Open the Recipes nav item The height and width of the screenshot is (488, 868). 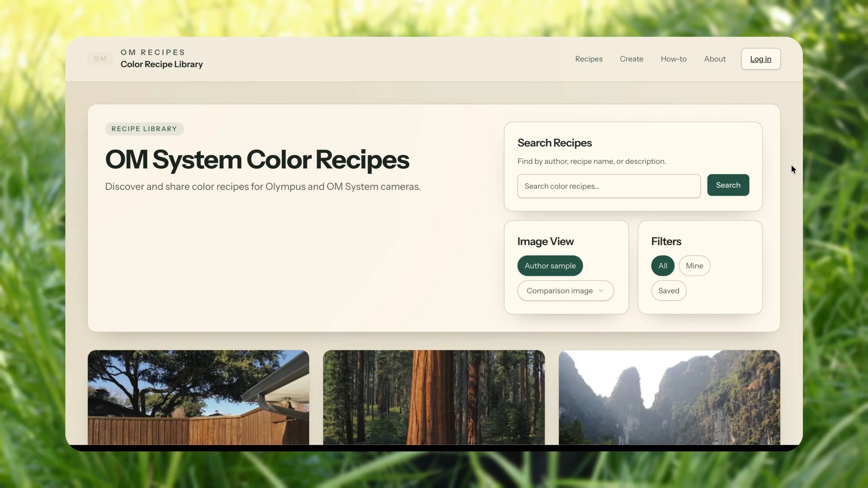tap(589, 59)
